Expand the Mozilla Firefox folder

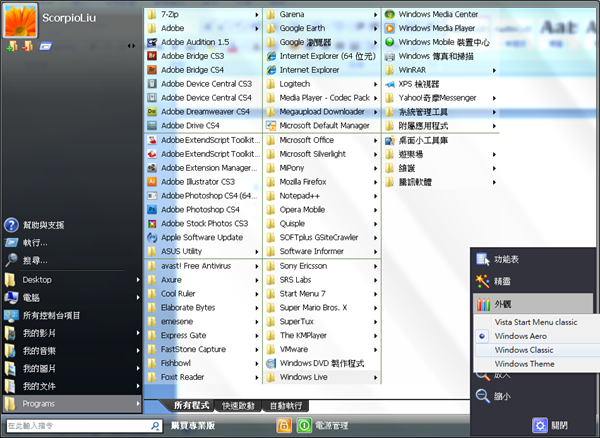click(x=322, y=182)
